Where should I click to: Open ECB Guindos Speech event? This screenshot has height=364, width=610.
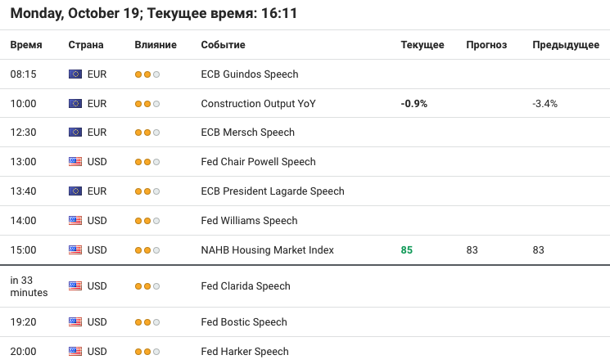pos(250,74)
